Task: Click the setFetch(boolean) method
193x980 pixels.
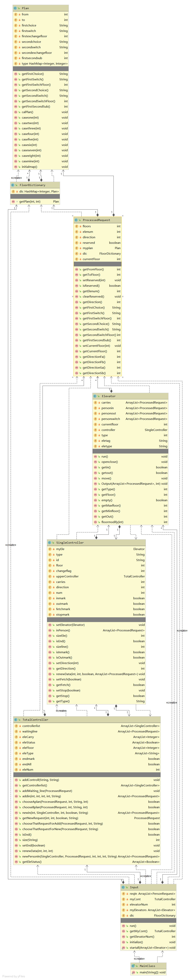Action: [x=96, y=679]
